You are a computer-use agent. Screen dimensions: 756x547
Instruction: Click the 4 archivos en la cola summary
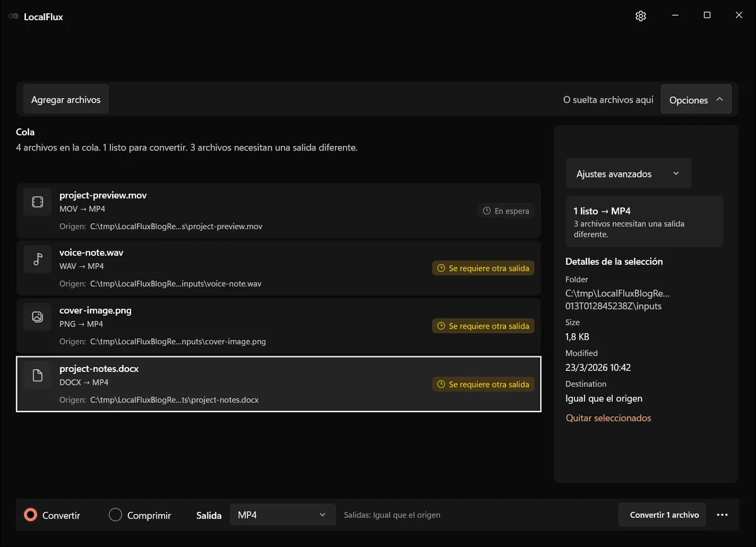[187, 148]
